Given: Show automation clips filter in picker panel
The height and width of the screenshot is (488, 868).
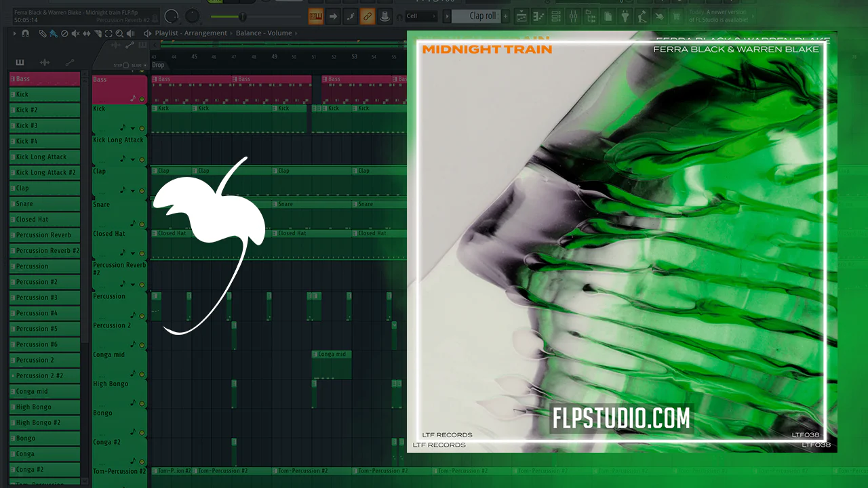Looking at the screenshot, I should (x=70, y=62).
